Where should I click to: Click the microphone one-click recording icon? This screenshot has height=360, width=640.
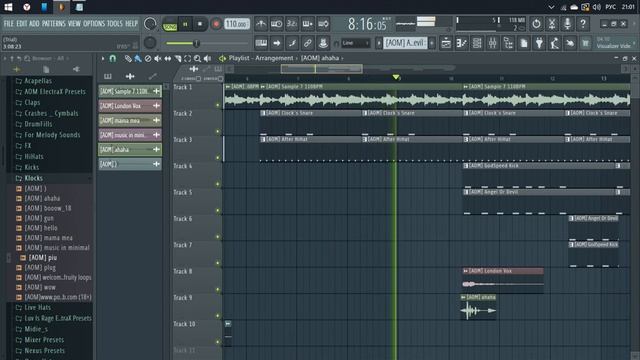coord(567,24)
